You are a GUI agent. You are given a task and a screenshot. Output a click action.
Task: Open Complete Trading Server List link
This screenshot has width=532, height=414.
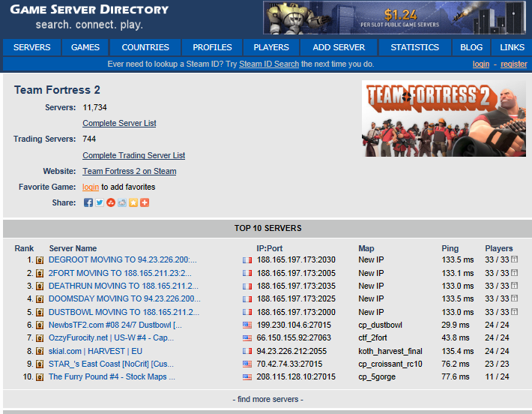[x=133, y=155]
